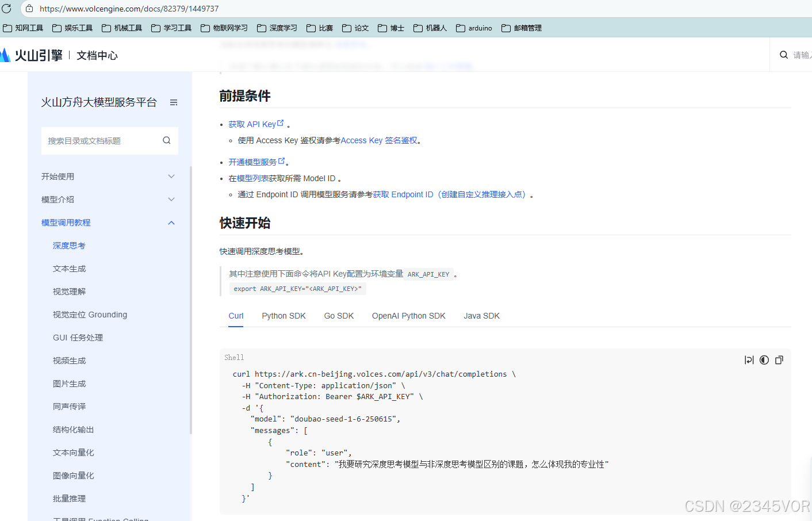Switch to the Go SDK tab
Image resolution: width=812 pixels, height=521 pixels.
pyautogui.click(x=339, y=316)
